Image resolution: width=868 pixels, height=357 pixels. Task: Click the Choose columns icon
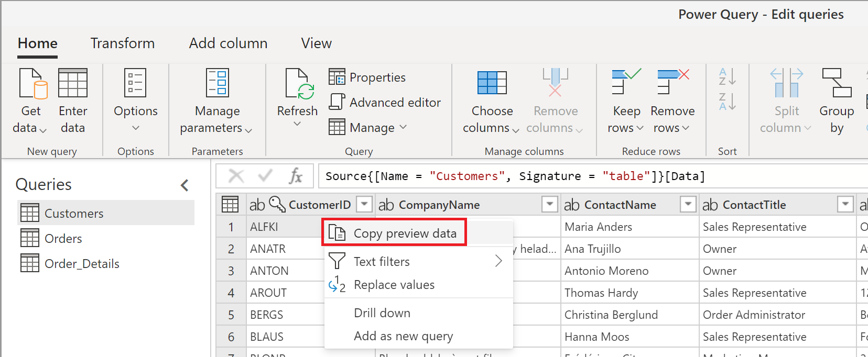click(492, 83)
